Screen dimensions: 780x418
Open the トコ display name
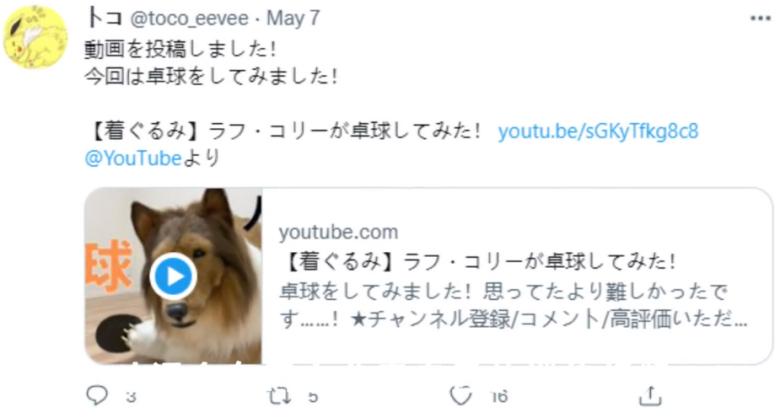coord(104,18)
